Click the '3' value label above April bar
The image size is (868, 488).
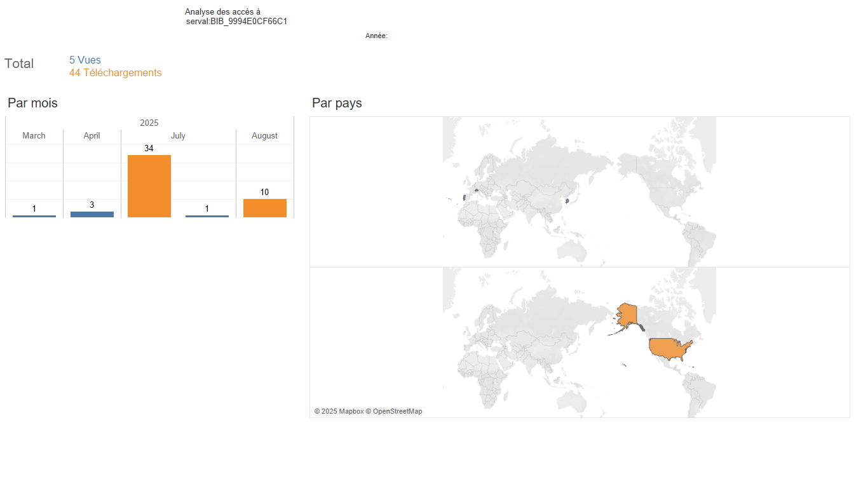(x=92, y=205)
